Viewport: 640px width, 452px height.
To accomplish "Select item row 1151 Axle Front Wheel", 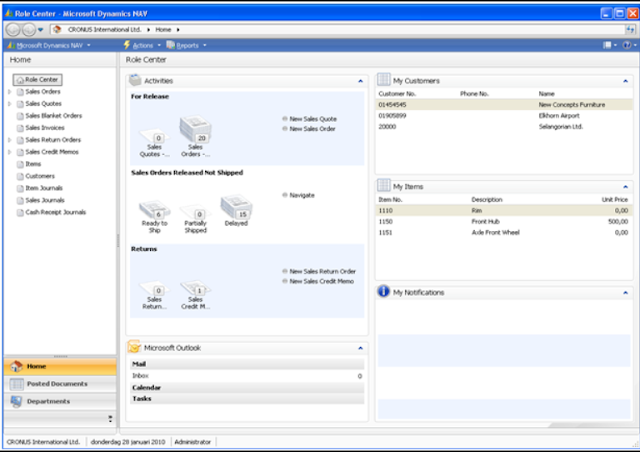I will pyautogui.click(x=504, y=233).
